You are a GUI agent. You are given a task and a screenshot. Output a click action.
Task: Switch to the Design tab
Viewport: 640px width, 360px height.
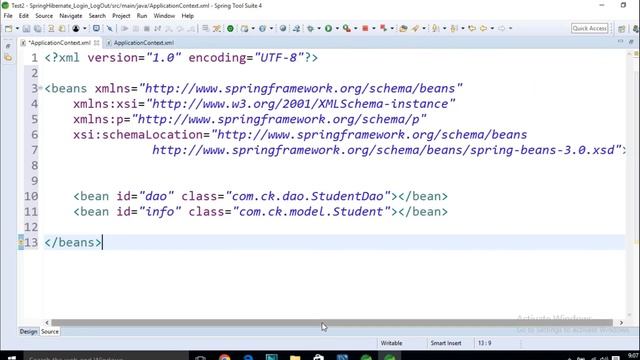tap(28, 332)
